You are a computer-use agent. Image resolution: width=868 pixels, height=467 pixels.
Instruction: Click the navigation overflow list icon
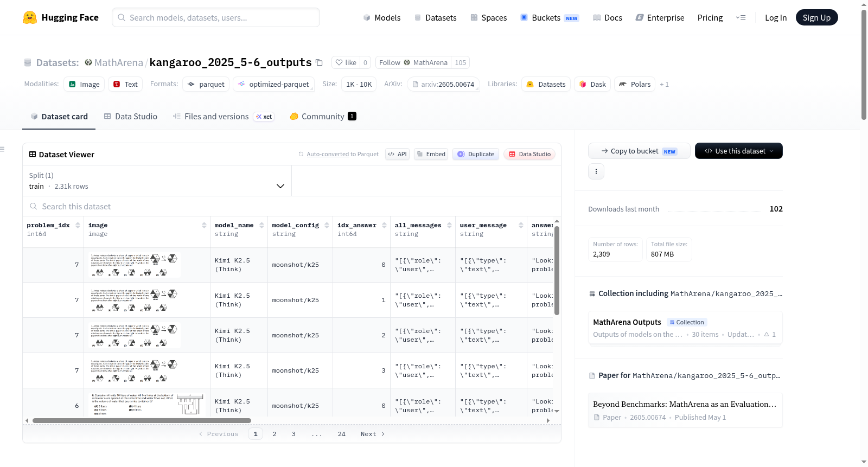pos(741,17)
